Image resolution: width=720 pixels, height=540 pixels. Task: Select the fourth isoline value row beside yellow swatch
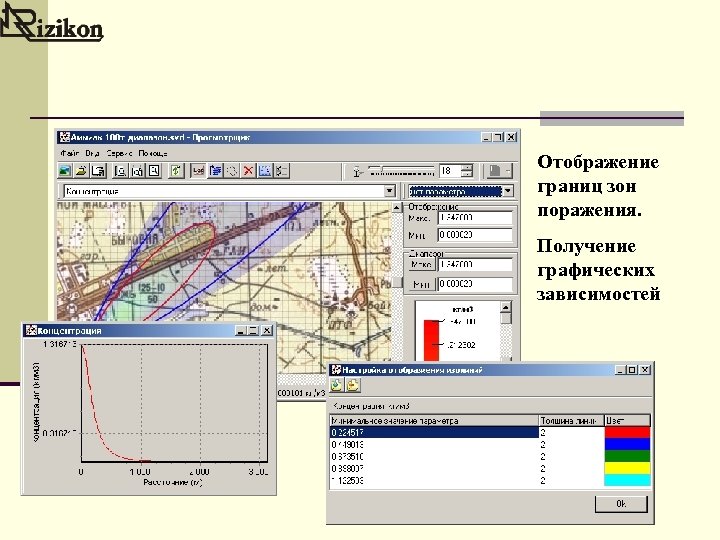pos(434,468)
